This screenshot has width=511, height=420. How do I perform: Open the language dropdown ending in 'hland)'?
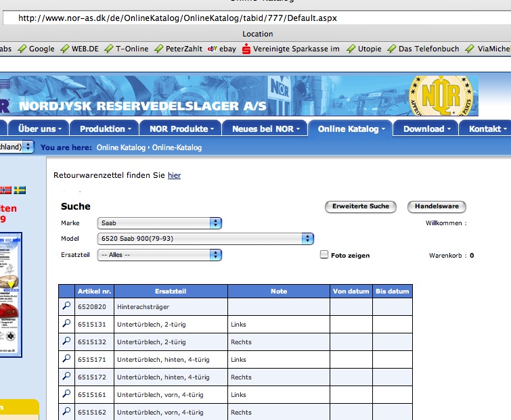coord(17,147)
